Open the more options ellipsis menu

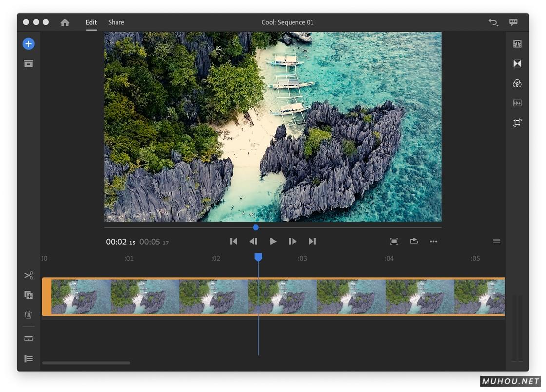(x=433, y=242)
